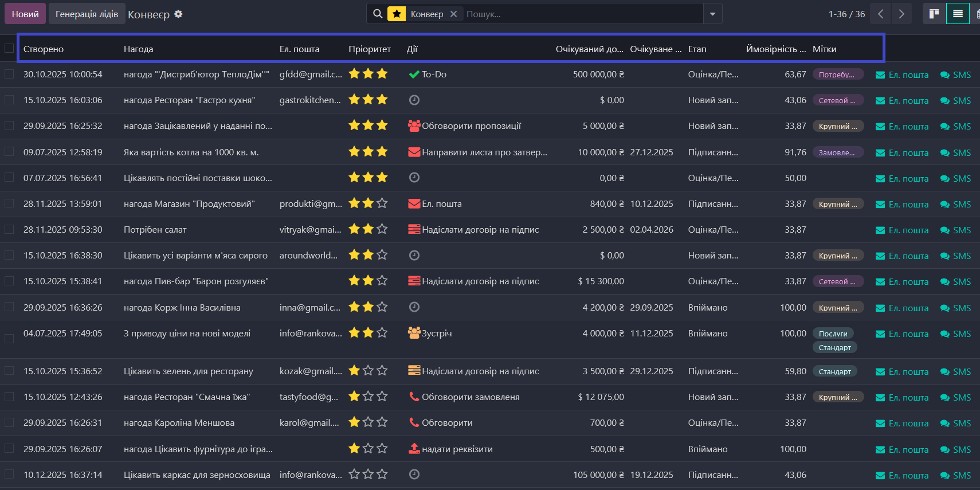Open the Конвеєр settings gear icon
Screen dimensions: 980x490
(178, 14)
